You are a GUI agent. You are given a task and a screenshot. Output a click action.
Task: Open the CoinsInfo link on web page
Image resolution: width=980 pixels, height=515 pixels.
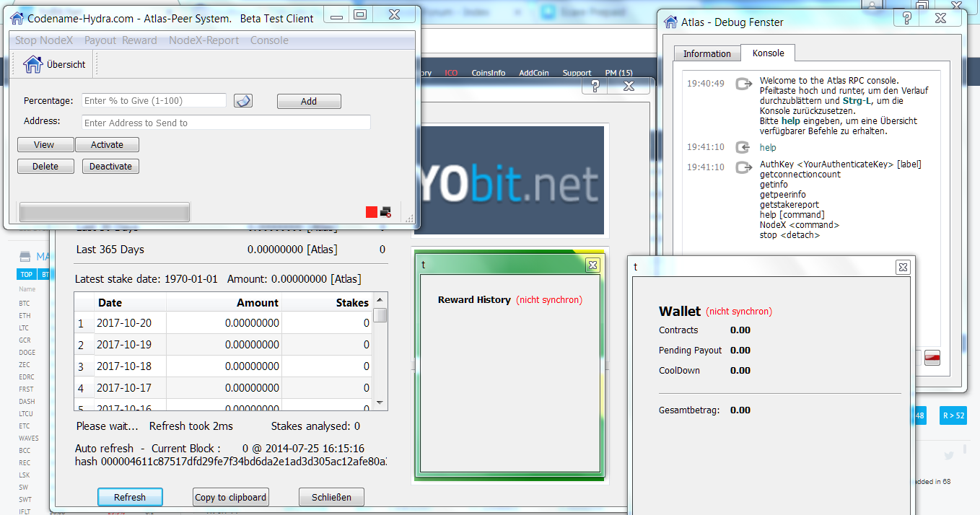(x=488, y=73)
